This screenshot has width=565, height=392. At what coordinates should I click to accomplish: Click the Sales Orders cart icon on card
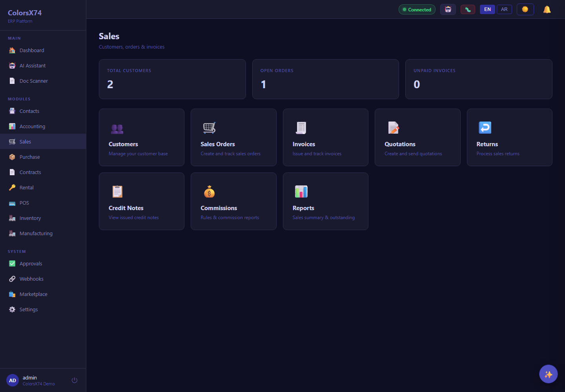click(209, 128)
